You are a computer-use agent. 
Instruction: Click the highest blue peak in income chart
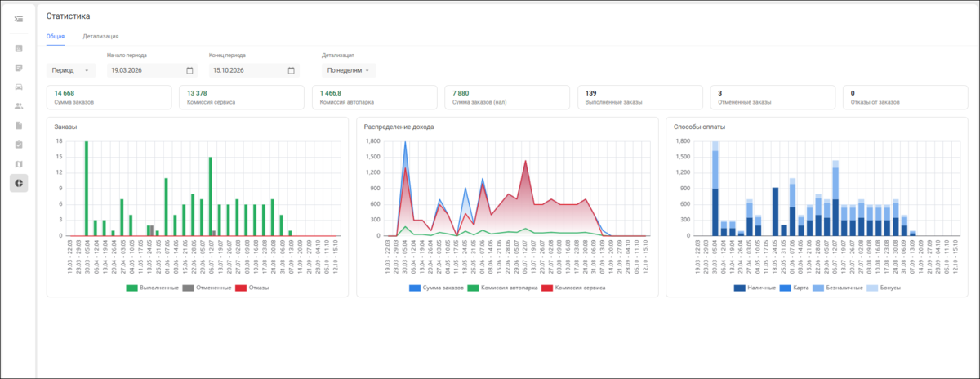point(405,144)
